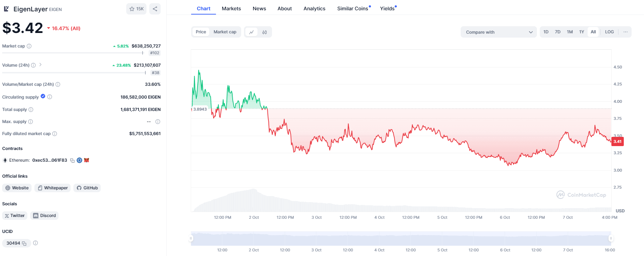Open the About tab

285,9
